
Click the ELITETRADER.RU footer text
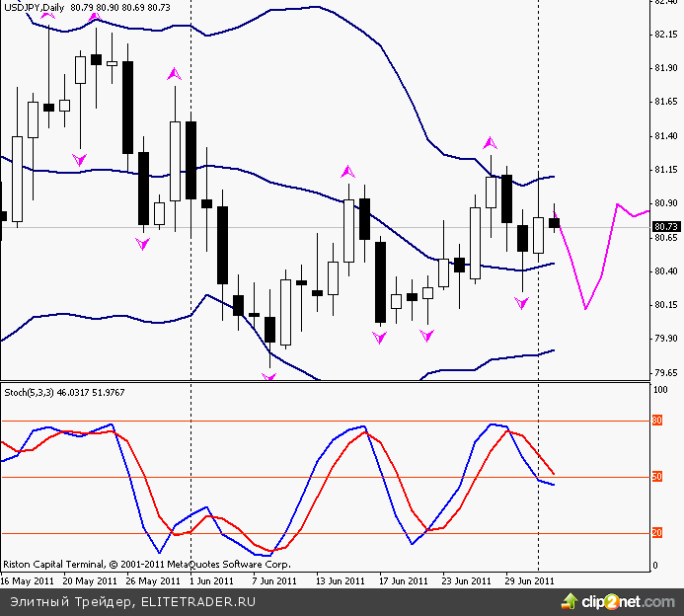click(x=198, y=600)
